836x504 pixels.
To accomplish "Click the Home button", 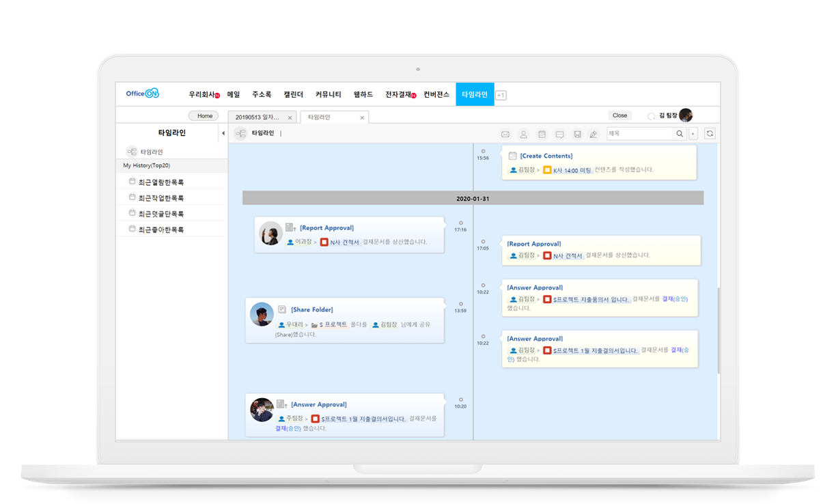I will (204, 116).
